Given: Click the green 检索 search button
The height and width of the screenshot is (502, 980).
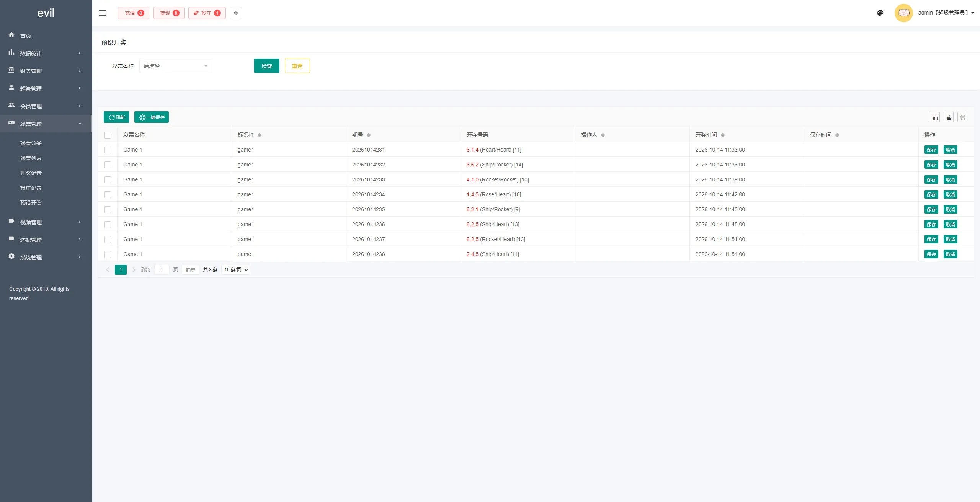Looking at the screenshot, I should pyautogui.click(x=267, y=66).
